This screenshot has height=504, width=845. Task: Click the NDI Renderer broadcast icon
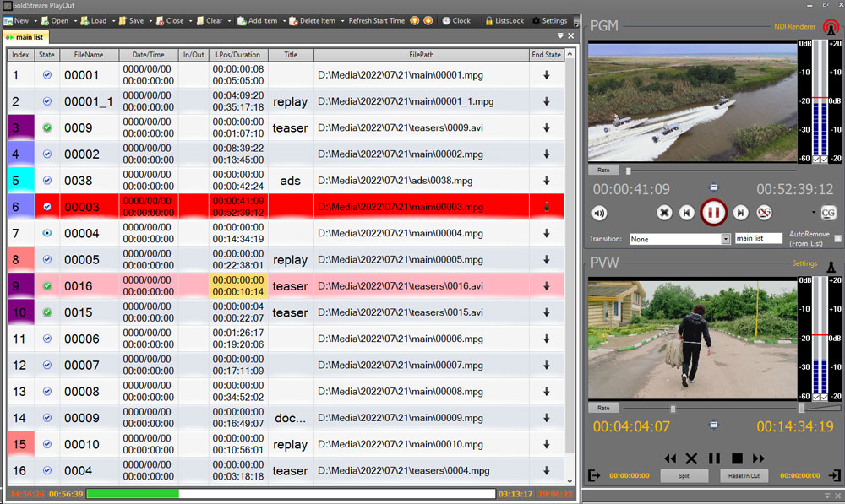pos(831,26)
